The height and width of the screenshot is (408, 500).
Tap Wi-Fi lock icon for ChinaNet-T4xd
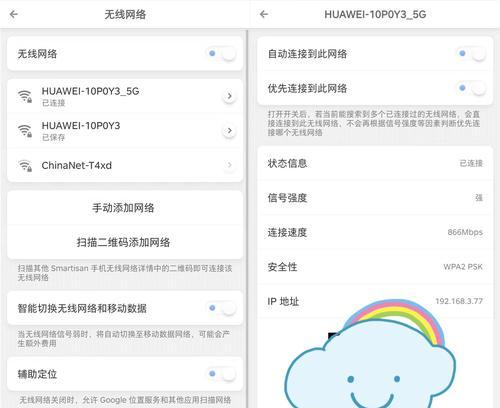(25, 165)
